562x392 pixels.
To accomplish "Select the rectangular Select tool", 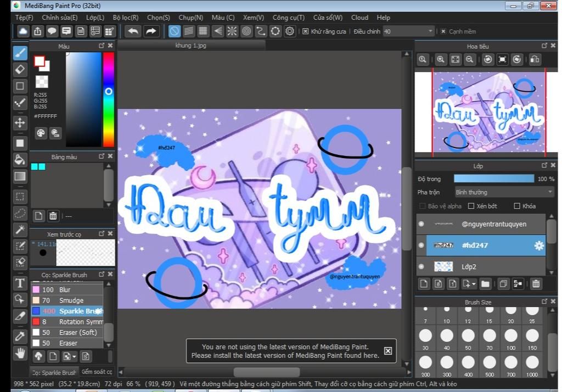I will 20,196.
